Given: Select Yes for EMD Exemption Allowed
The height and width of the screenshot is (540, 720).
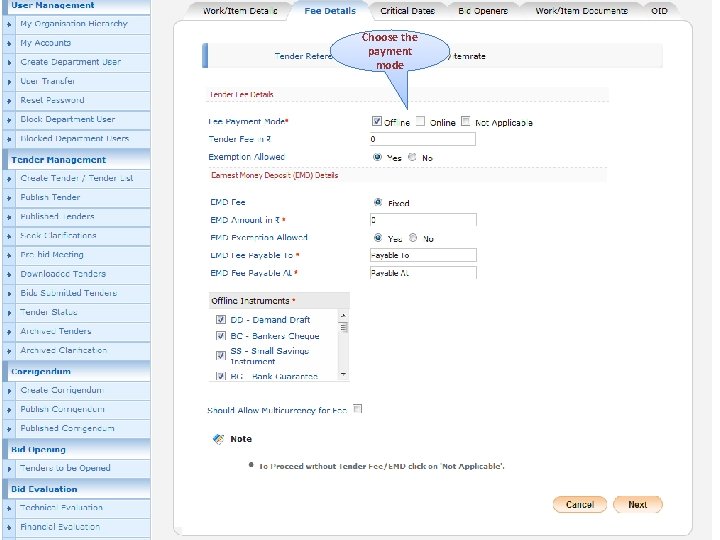Looking at the screenshot, I should (x=378, y=237).
